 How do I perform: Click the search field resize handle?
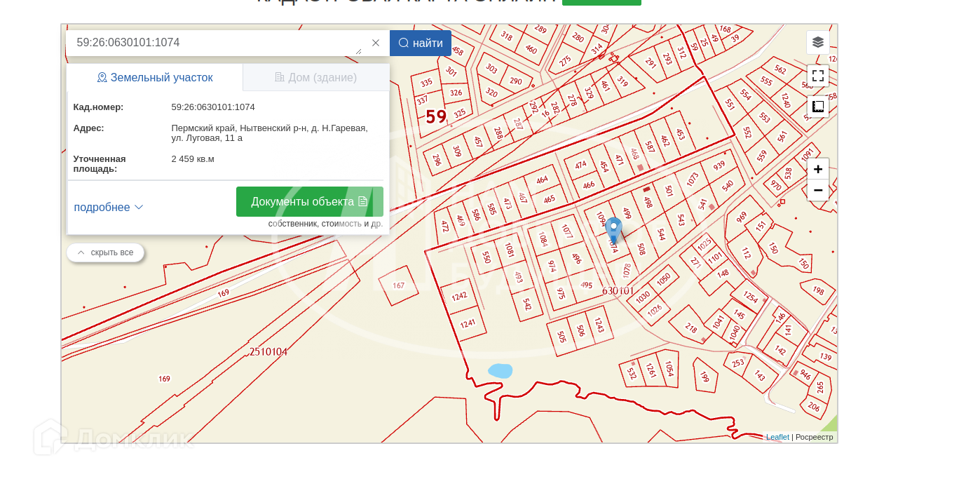click(359, 51)
